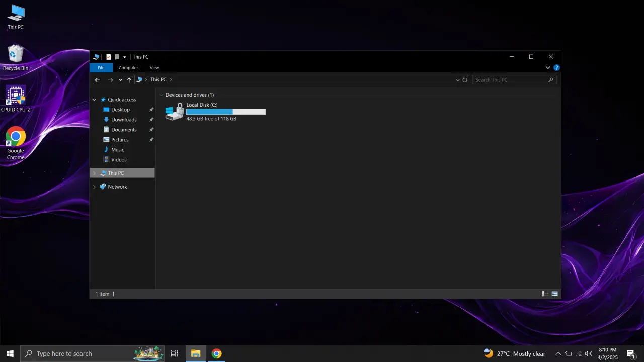Go up one level with Up arrow

(129, 80)
